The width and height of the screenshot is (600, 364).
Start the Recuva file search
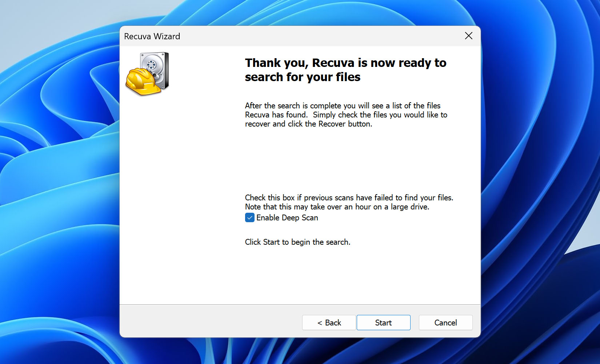pos(383,323)
